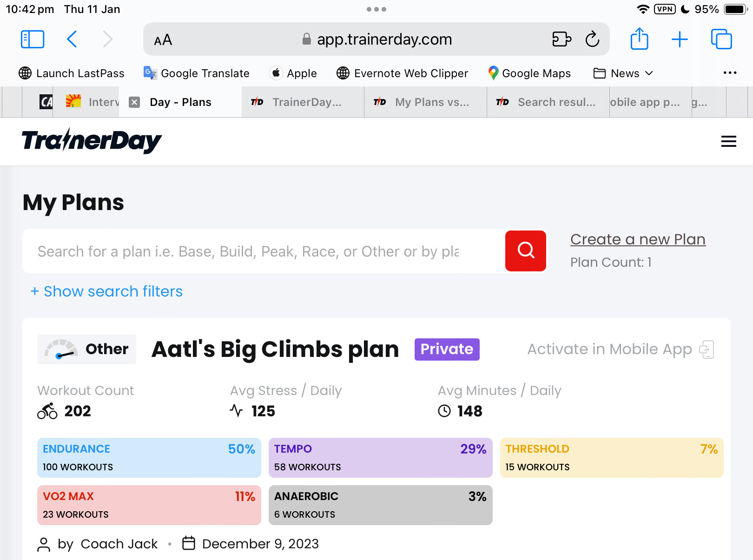Click the stress pulse icon next to 125
This screenshot has width=753, height=560.
click(x=236, y=411)
